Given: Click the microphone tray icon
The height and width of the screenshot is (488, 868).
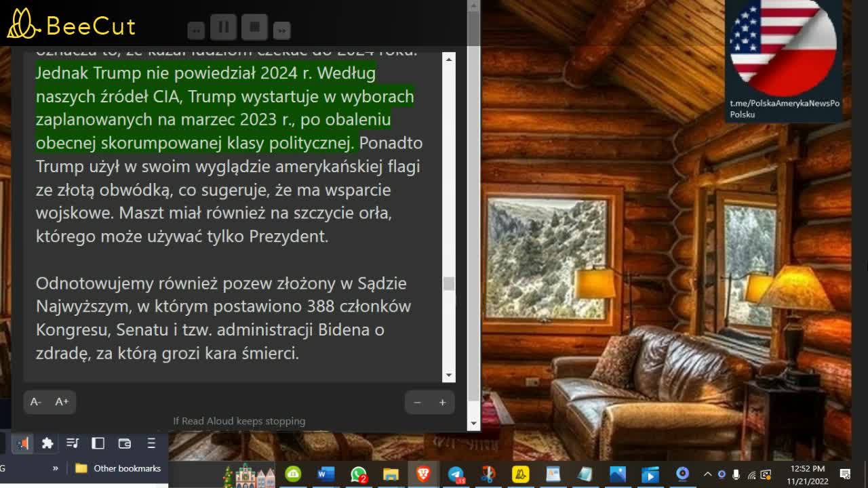Looking at the screenshot, I should [736, 474].
